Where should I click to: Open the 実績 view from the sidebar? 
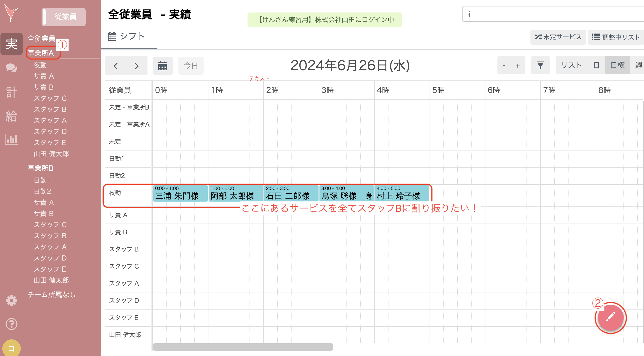[x=11, y=44]
